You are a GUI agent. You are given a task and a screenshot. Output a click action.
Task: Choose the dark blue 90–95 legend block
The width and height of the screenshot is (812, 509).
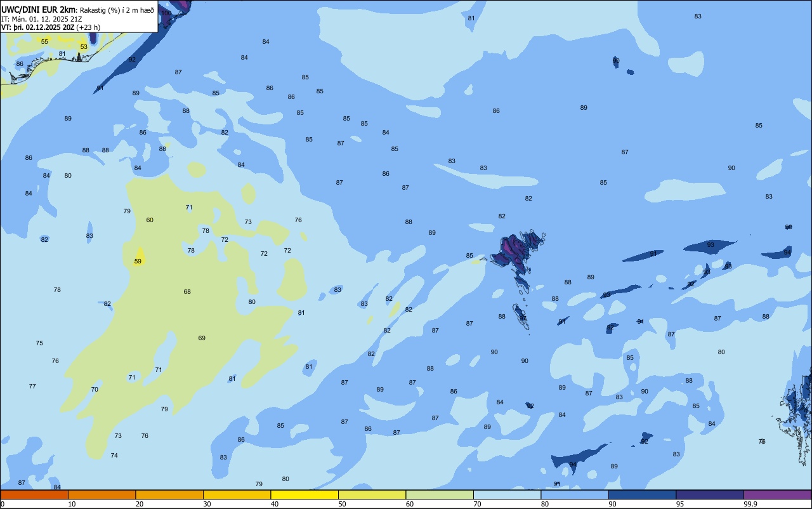click(642, 494)
